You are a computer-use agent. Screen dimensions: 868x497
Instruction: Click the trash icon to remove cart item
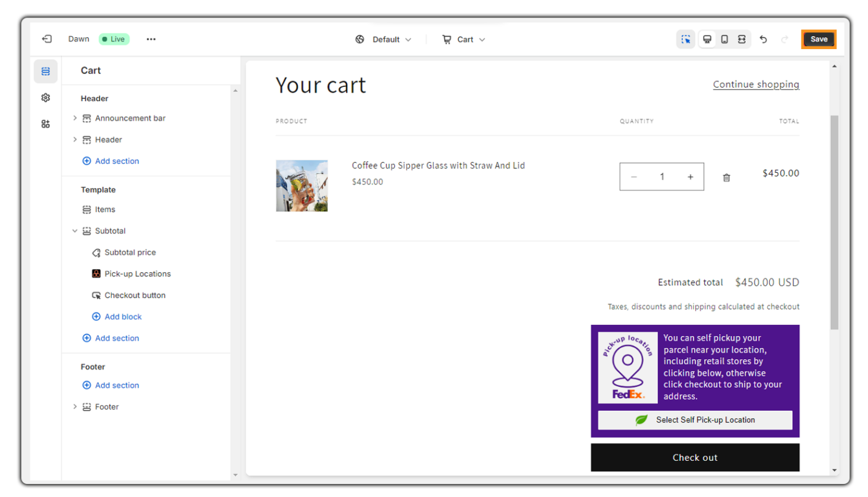[726, 178]
